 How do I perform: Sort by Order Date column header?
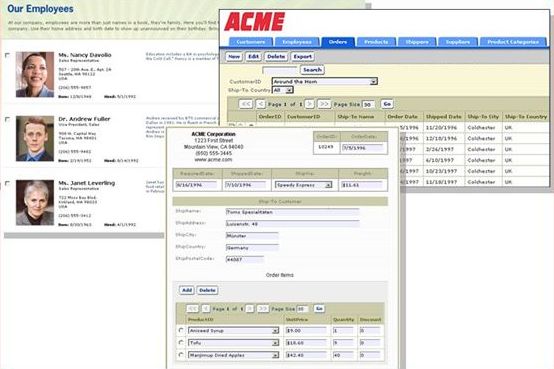coord(402,117)
